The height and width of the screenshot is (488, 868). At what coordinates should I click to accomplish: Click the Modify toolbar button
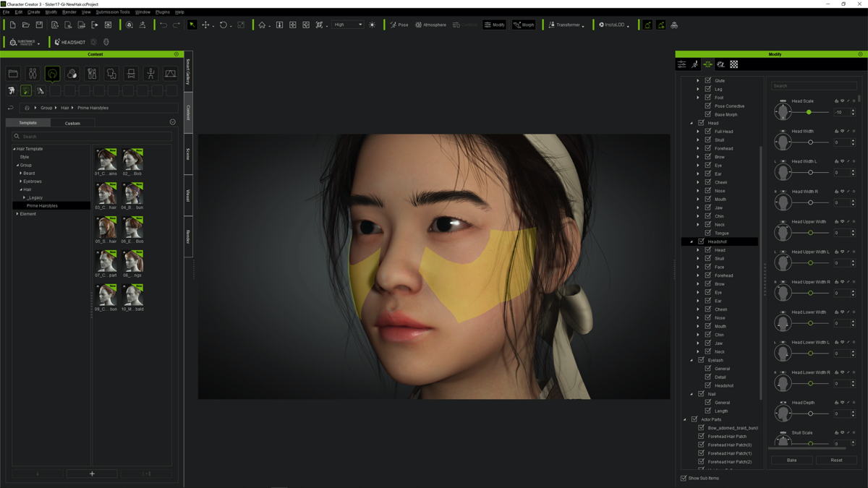pyautogui.click(x=494, y=25)
